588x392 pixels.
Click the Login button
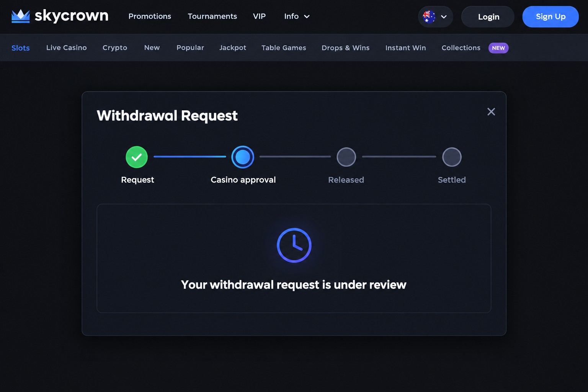point(488,17)
